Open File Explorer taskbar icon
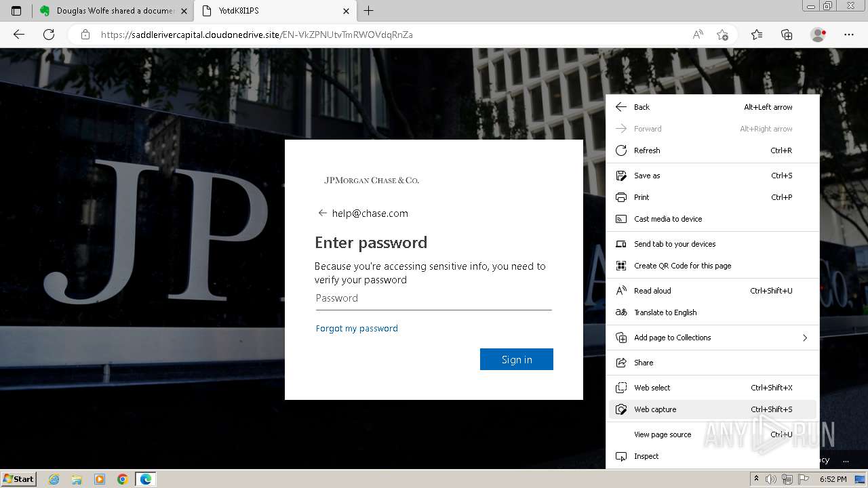Image resolution: width=868 pixels, height=488 pixels. tap(77, 479)
